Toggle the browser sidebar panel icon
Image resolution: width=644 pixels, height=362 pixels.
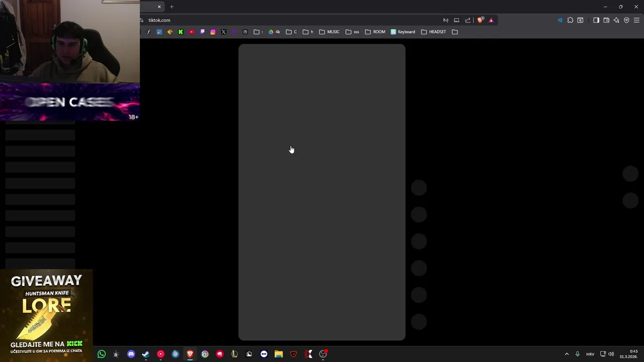tap(596, 20)
